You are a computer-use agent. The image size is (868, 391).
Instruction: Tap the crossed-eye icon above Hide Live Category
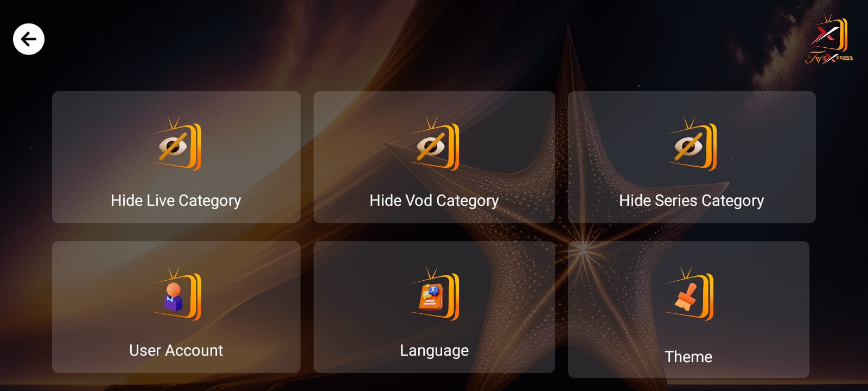tap(177, 144)
